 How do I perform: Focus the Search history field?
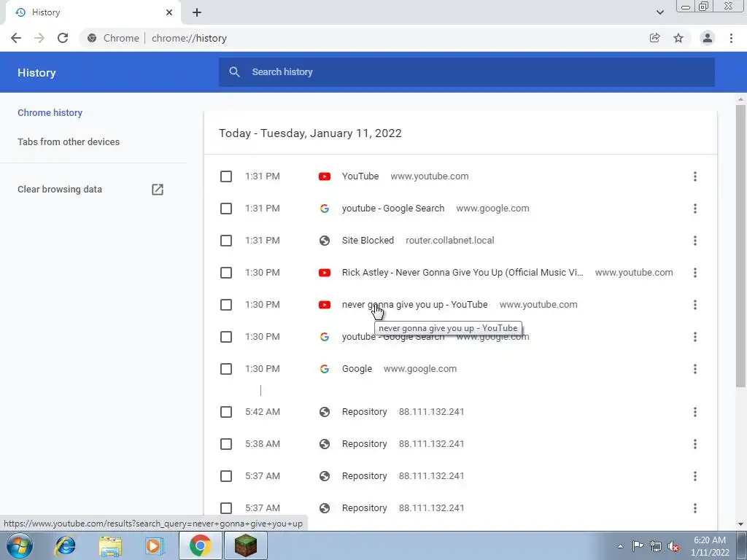tap(466, 72)
